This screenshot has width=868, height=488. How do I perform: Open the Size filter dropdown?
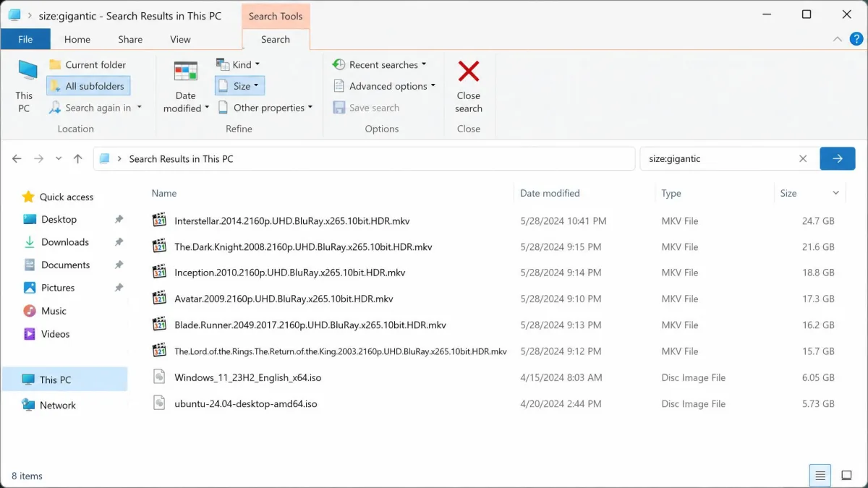pyautogui.click(x=240, y=86)
